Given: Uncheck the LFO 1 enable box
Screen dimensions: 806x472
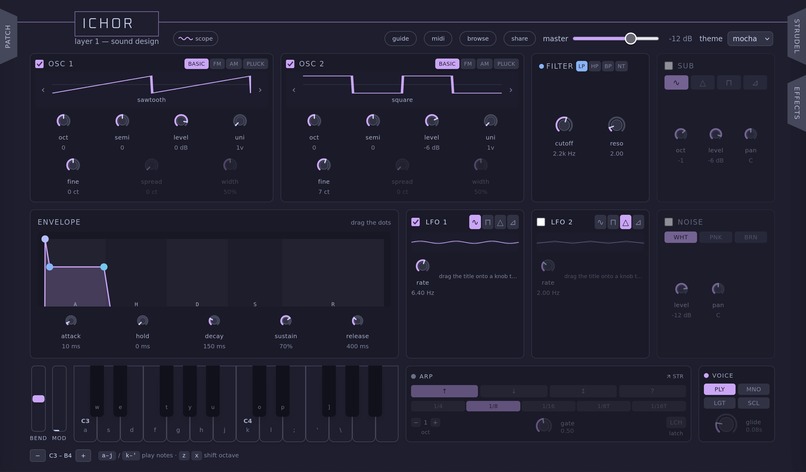Looking at the screenshot, I should 415,222.
